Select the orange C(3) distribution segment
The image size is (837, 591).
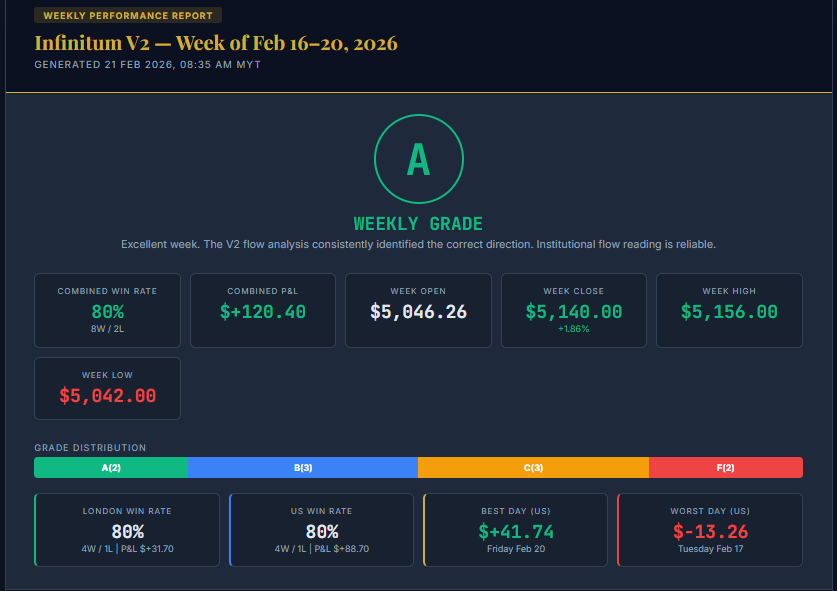[x=533, y=467]
